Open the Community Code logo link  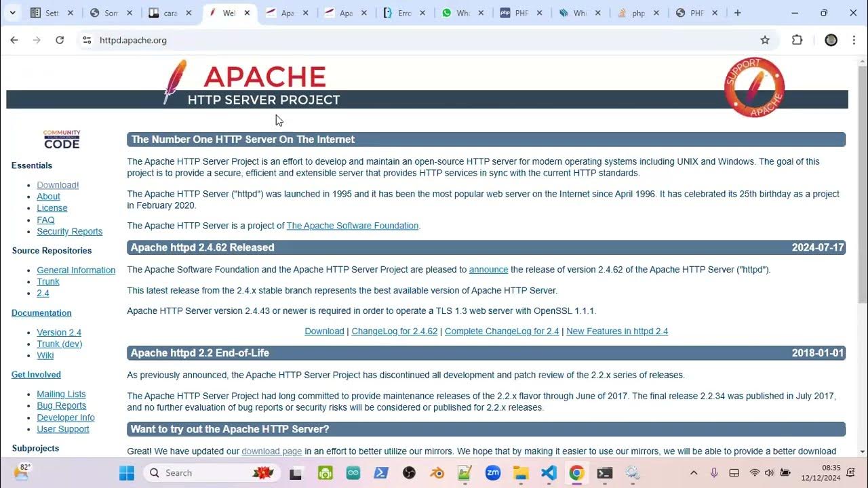(62, 140)
